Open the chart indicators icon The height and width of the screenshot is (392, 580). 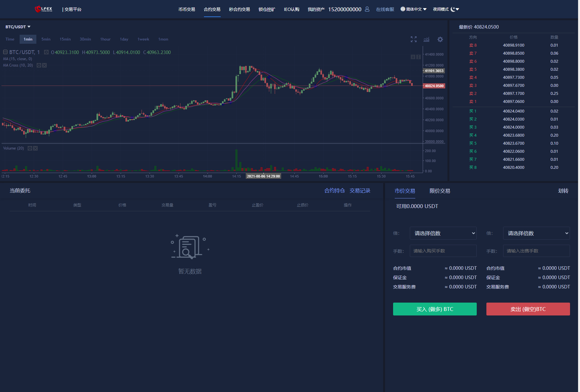[x=427, y=39]
